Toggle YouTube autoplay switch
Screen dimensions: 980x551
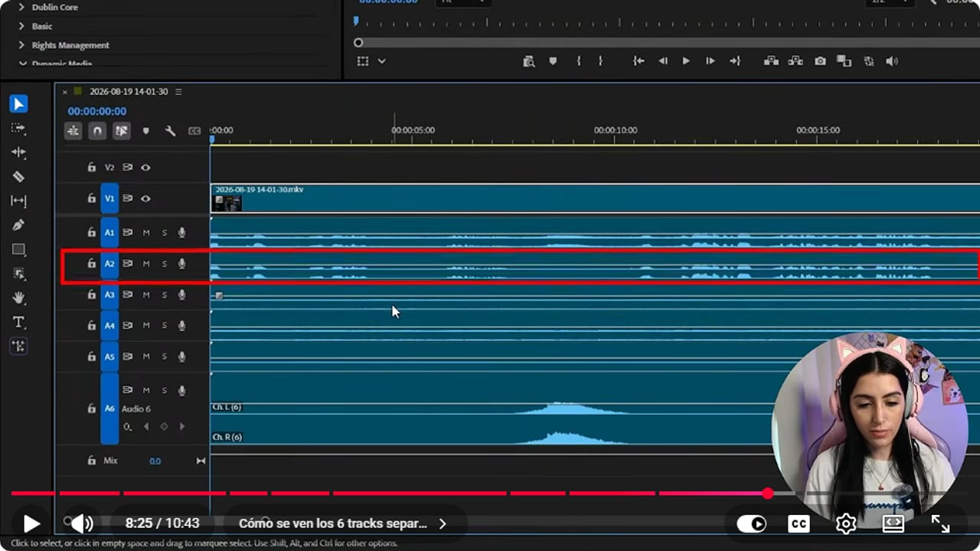tap(751, 523)
